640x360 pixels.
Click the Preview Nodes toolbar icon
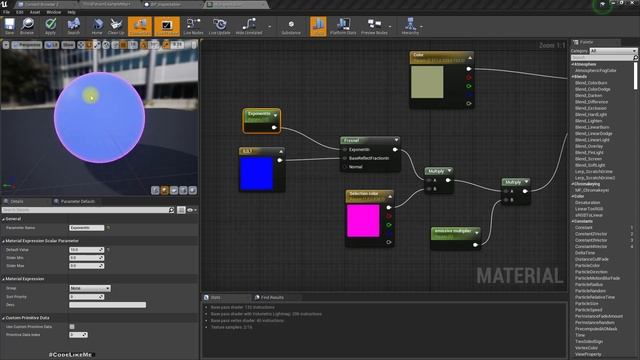point(374,26)
